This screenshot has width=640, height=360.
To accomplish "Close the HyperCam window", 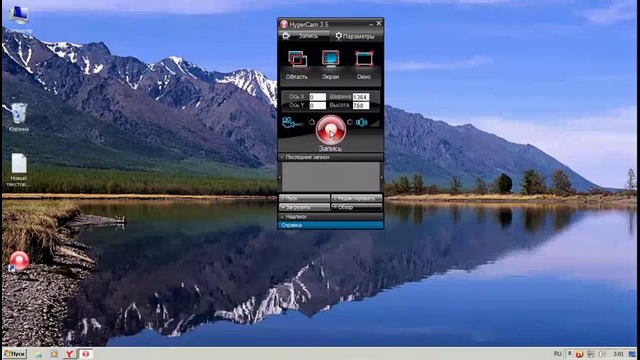I will pos(379,24).
